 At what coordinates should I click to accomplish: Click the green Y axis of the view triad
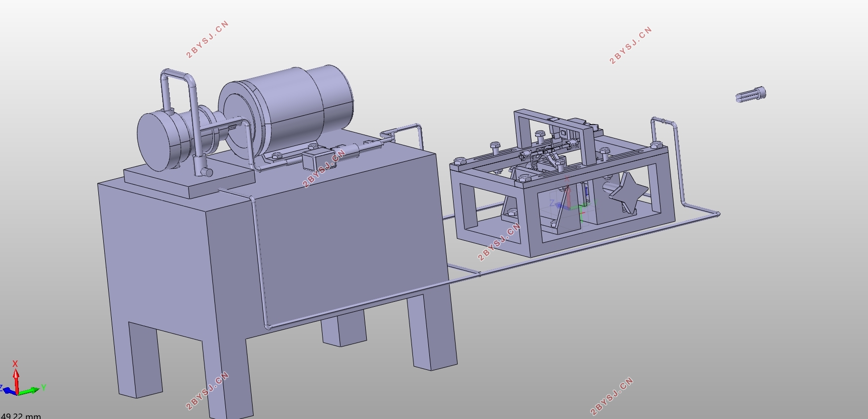31,390
